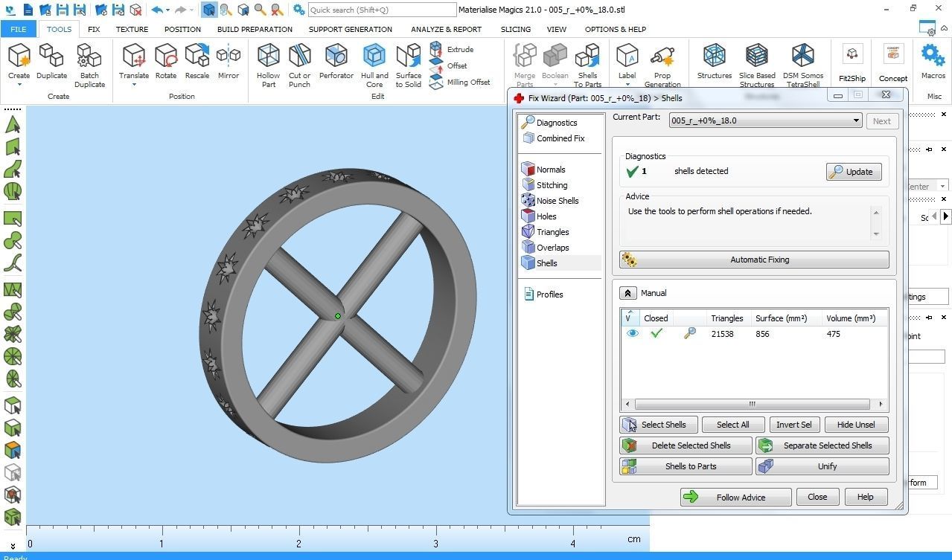Viewport: 952px width, 560px height.
Task: Select Normals in Fix Wizard list
Action: (543, 170)
